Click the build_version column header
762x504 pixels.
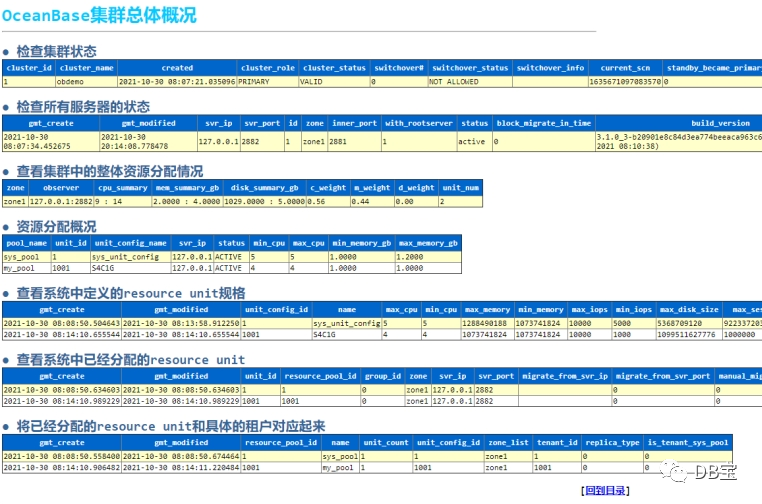point(720,123)
